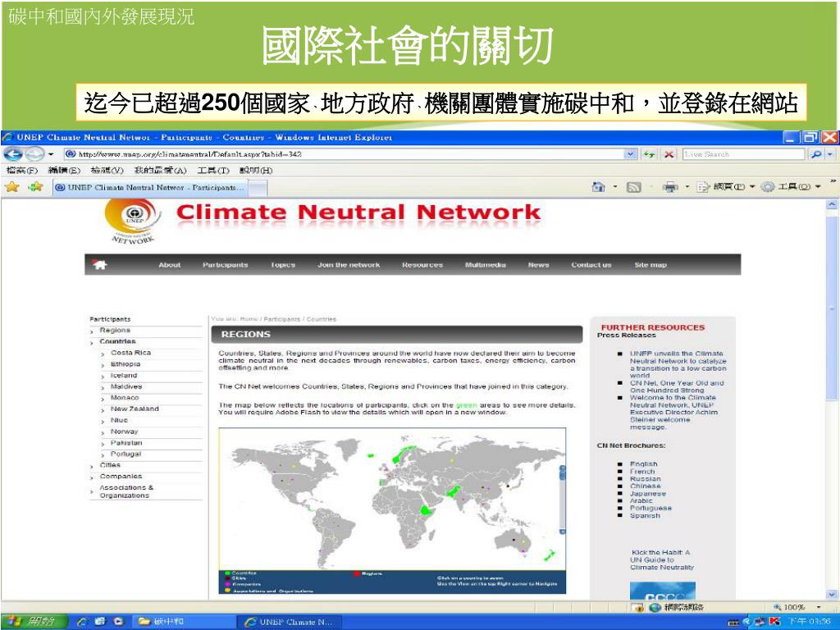Viewport: 840px width, 630px height.
Task: Open the French CN Net brochure link
Action: click(642, 472)
